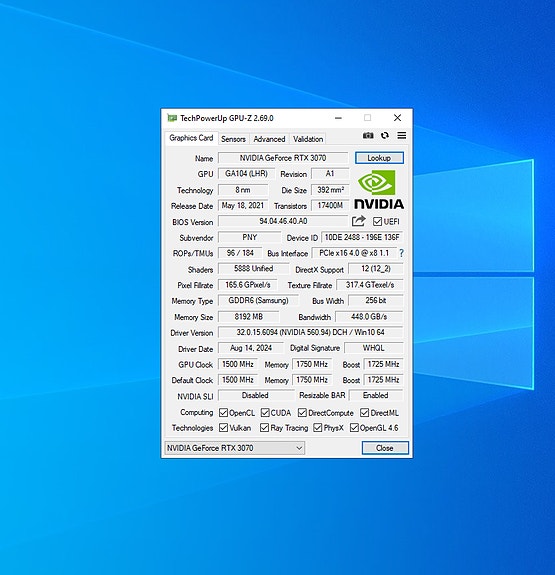Click the Lookup button

click(x=379, y=158)
